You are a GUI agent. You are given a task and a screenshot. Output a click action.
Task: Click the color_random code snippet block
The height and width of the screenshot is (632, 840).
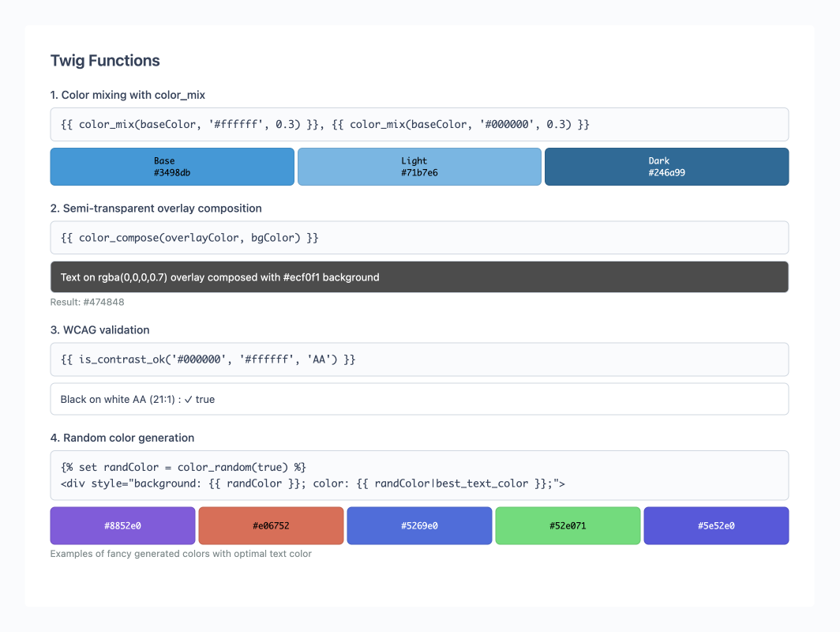[419, 476]
